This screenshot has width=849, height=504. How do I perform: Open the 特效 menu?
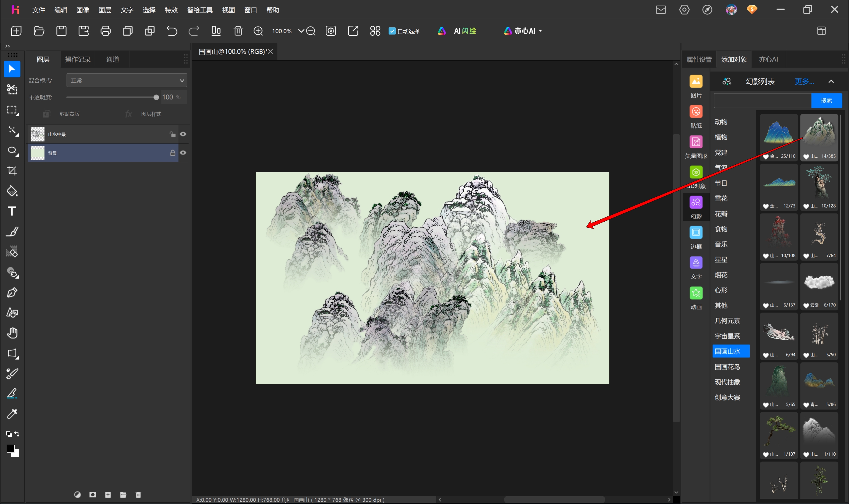tap(171, 10)
